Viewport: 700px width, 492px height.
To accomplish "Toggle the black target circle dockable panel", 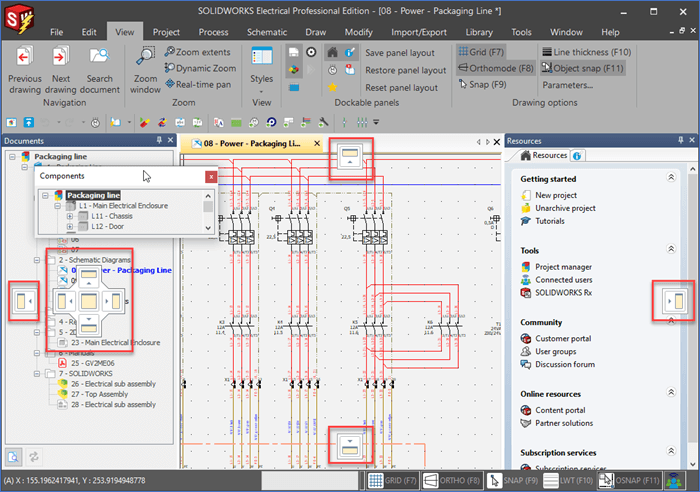I will tap(311, 53).
